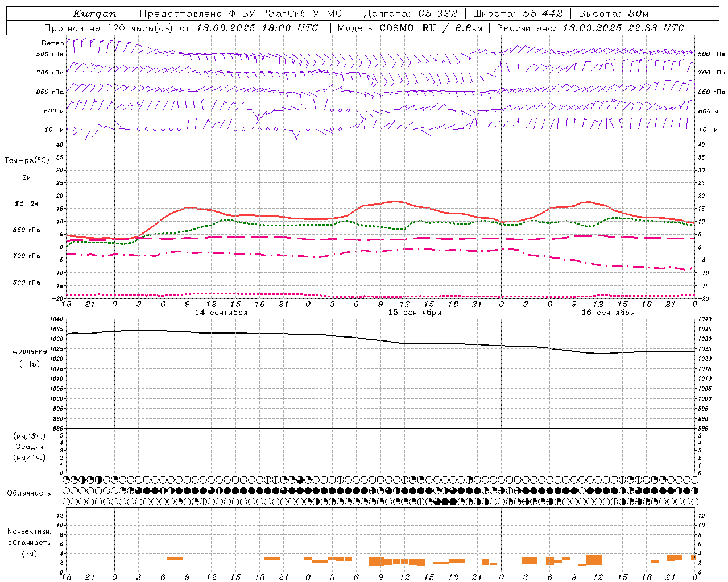Viewport: 728px width, 582px height.
Task: Click the Давление panel label
Action: click(30, 351)
